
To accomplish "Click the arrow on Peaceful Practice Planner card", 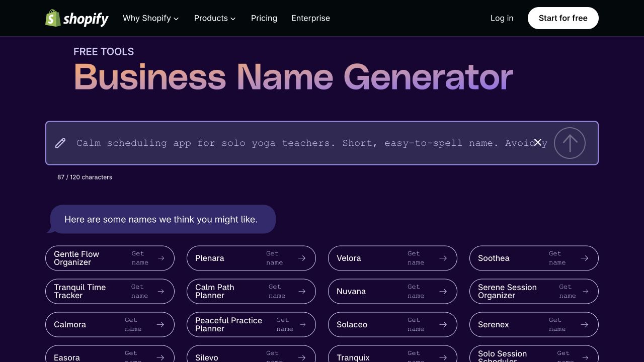I will click(303, 325).
